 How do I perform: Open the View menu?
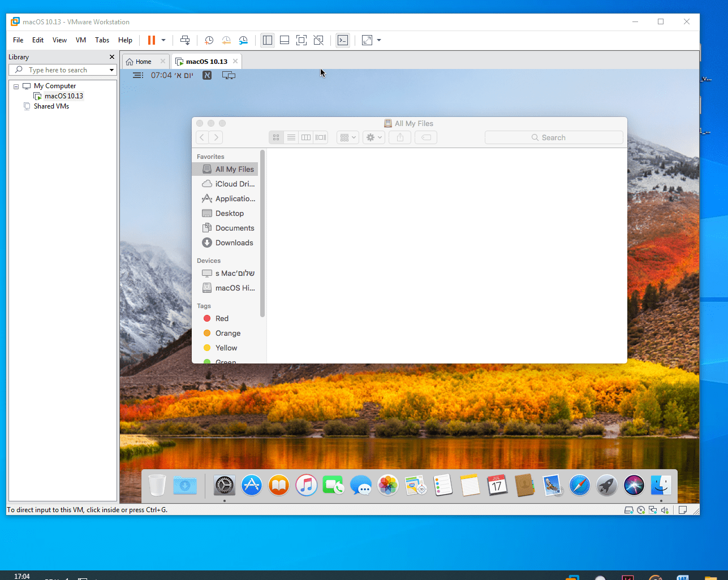59,40
